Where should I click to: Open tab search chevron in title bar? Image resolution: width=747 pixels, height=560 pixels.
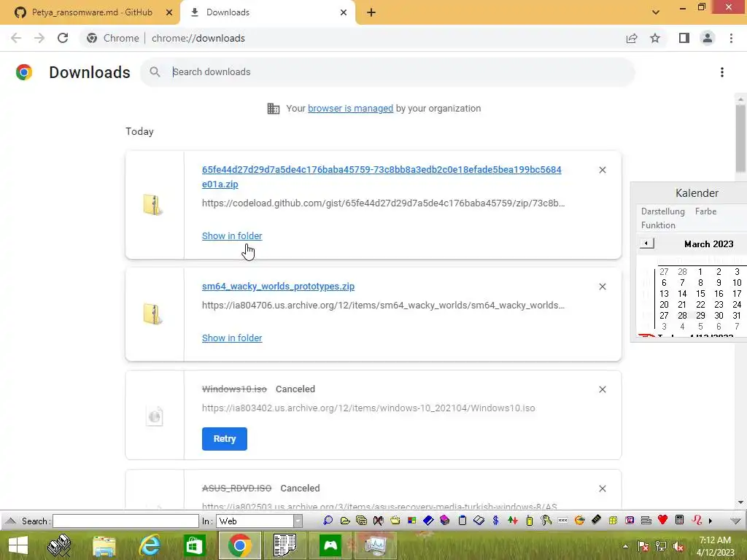(x=656, y=12)
